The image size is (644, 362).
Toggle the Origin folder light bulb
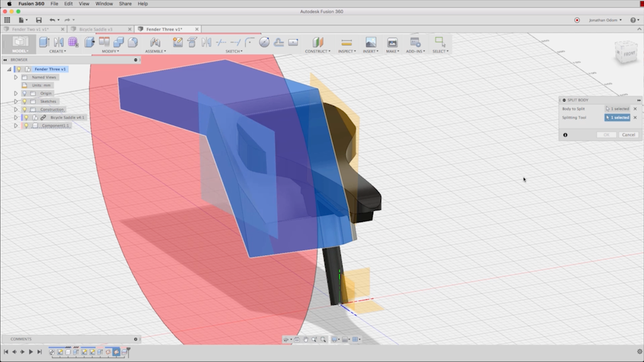[25, 93]
